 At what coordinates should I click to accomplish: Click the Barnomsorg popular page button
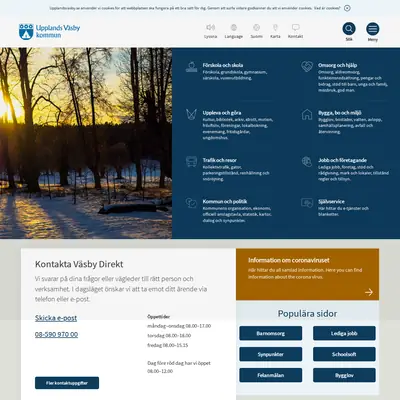click(x=271, y=333)
